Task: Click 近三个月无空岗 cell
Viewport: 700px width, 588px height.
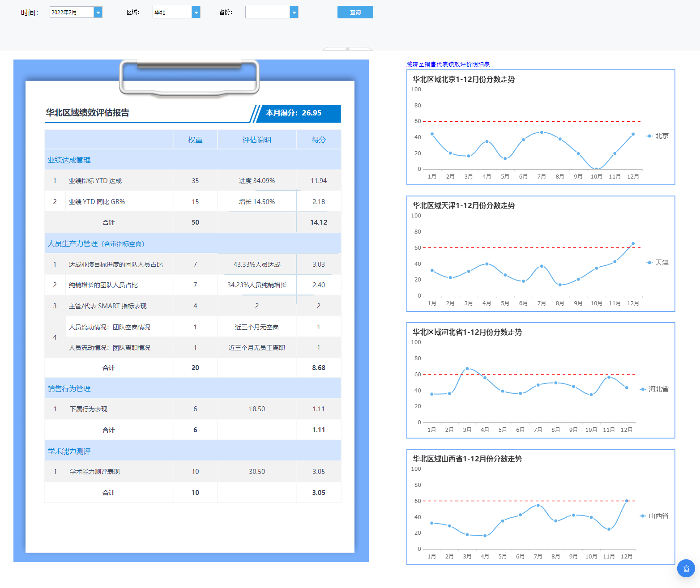Action: (257, 327)
